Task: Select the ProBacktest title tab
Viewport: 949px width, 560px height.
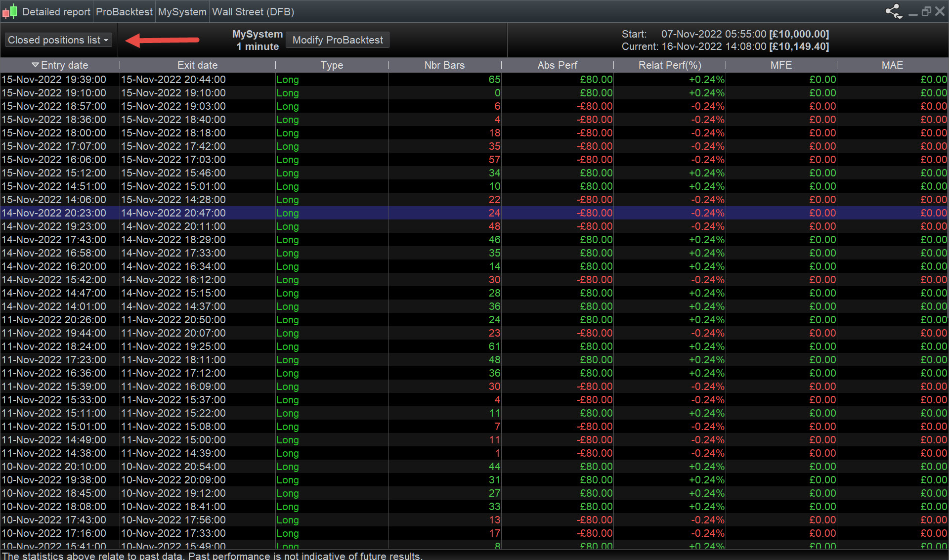Action: click(x=124, y=12)
